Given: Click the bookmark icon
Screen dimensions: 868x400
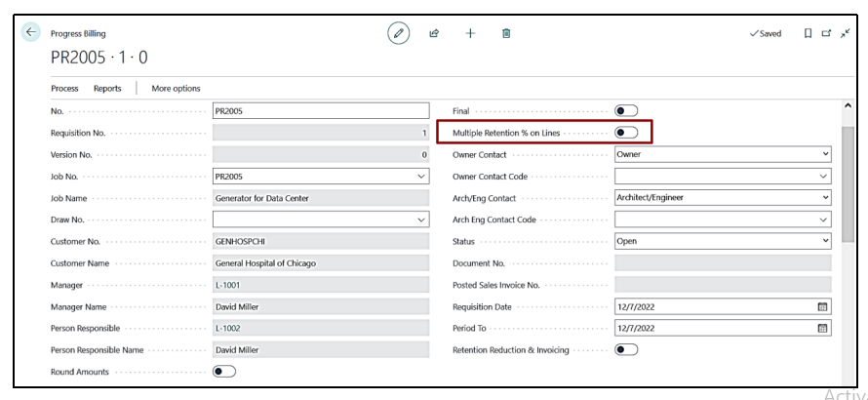Looking at the screenshot, I should tap(806, 33).
